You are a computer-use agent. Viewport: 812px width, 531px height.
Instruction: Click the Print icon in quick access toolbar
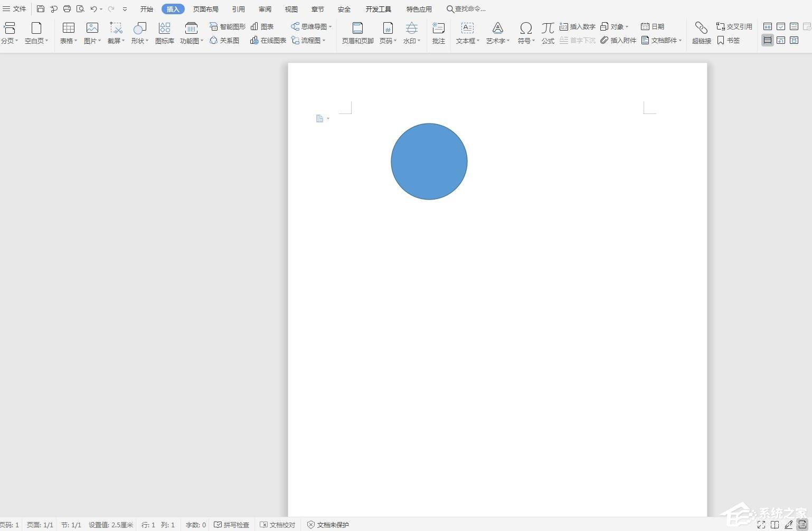click(67, 9)
